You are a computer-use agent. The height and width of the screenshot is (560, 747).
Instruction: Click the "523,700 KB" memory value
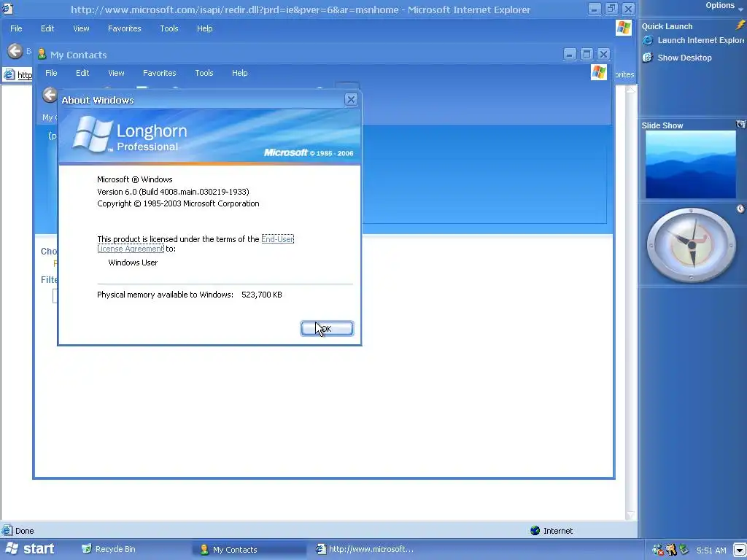[262, 295]
